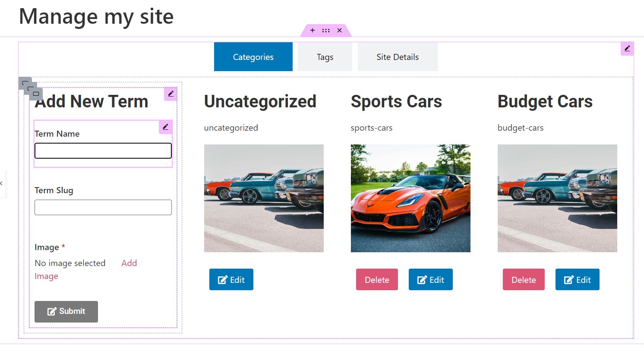Edit the Budget Cars category

point(578,279)
